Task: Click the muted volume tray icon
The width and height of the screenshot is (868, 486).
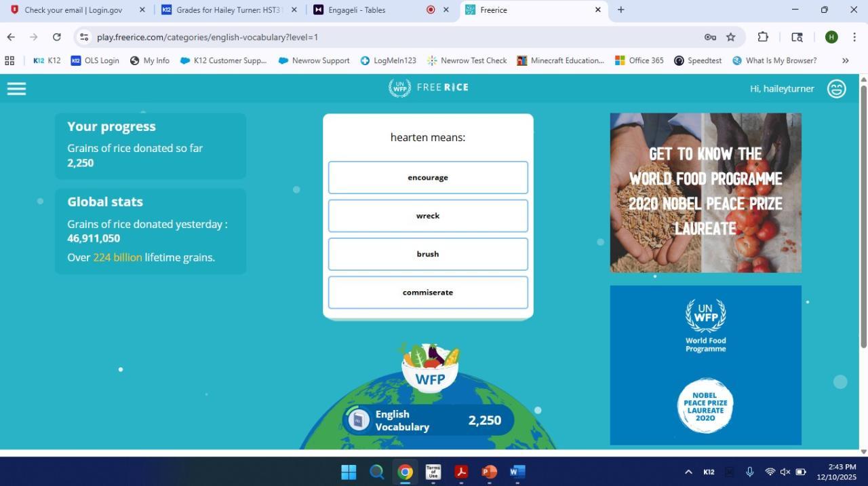Action: click(x=785, y=472)
